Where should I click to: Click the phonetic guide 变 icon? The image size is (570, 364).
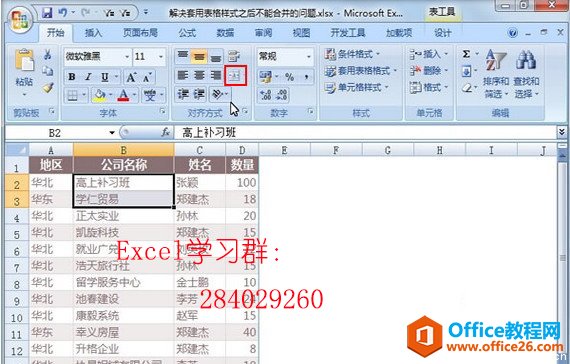pyautogui.click(x=150, y=96)
